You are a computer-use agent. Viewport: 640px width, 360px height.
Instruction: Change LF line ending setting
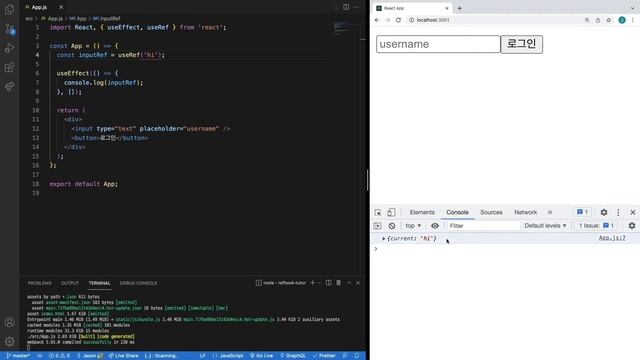pos(202,356)
